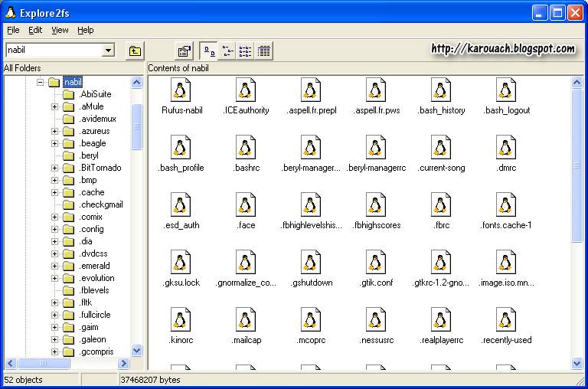Image resolution: width=588 pixels, height=389 pixels.
Task: Click the contents pane vertical scroll thumb
Action: (x=577, y=166)
